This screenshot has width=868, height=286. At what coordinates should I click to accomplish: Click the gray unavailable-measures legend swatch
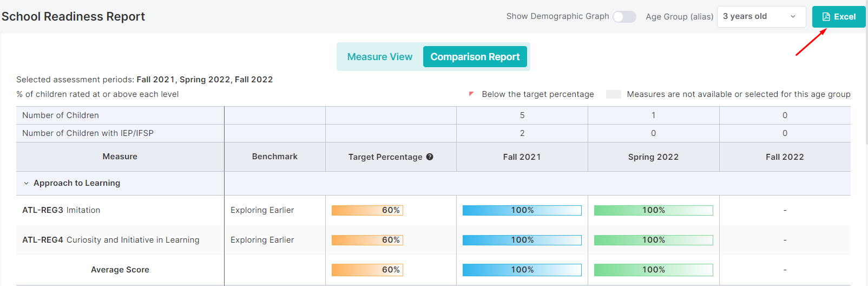point(613,94)
